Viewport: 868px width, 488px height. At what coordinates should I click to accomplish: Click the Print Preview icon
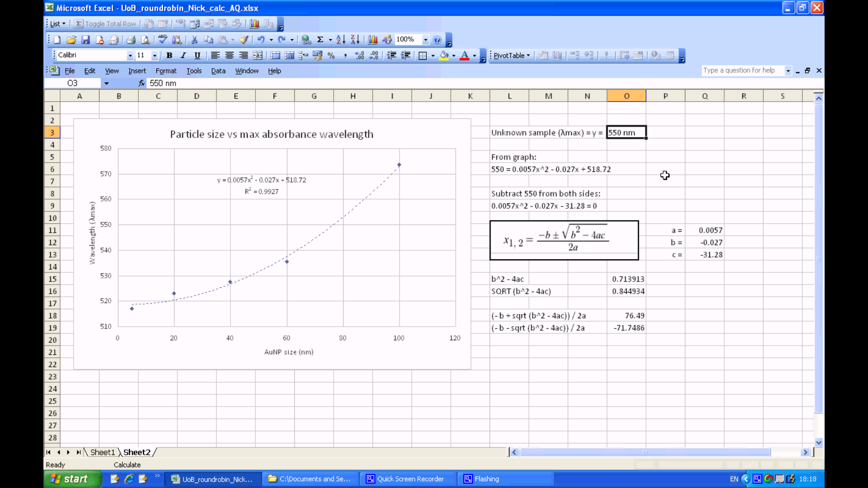pyautogui.click(x=146, y=40)
